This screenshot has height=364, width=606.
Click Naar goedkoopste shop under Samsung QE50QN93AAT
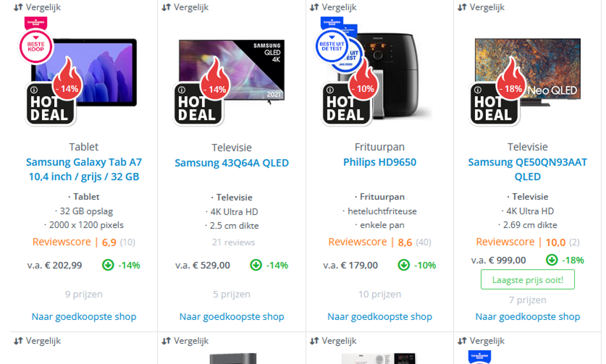tap(527, 316)
